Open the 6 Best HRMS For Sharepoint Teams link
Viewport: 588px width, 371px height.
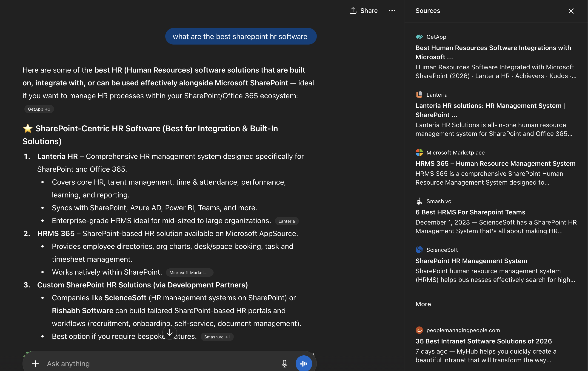pyautogui.click(x=470, y=212)
